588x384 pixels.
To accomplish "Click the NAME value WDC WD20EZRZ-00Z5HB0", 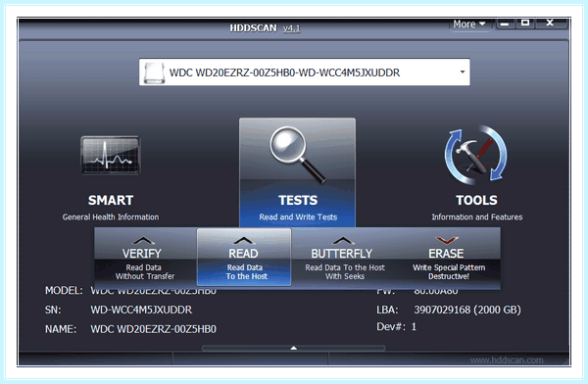I will pyautogui.click(x=154, y=329).
